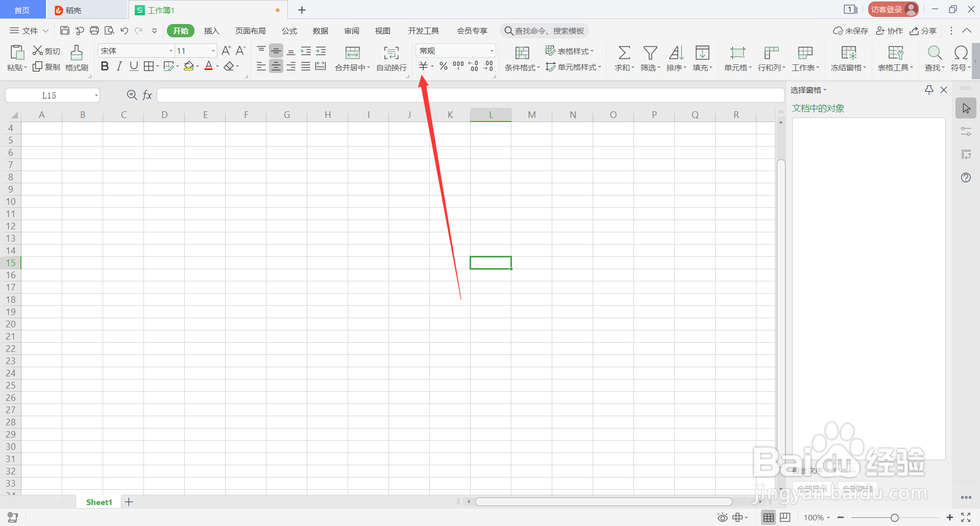Click the 全部显示 button in selection pane
The width and height of the screenshot is (980, 526).
812,488
